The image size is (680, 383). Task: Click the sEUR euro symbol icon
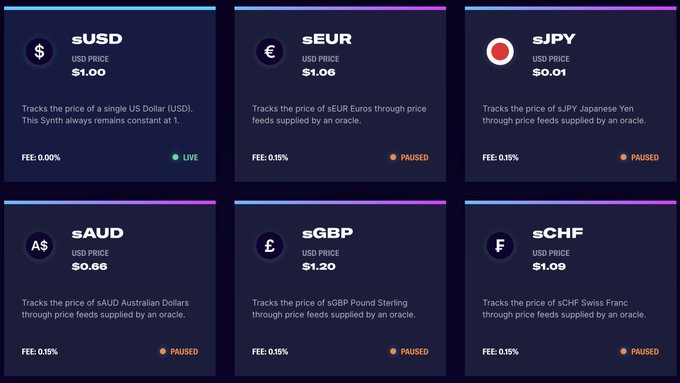270,52
